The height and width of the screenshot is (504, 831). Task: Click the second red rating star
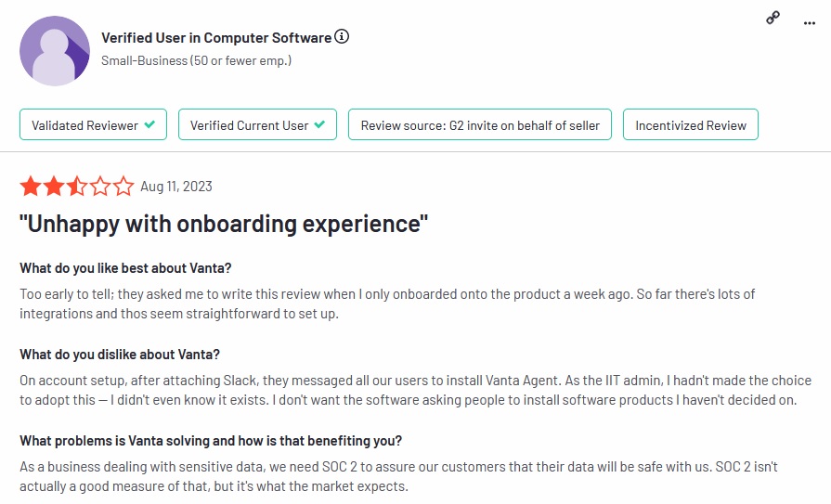coord(54,187)
